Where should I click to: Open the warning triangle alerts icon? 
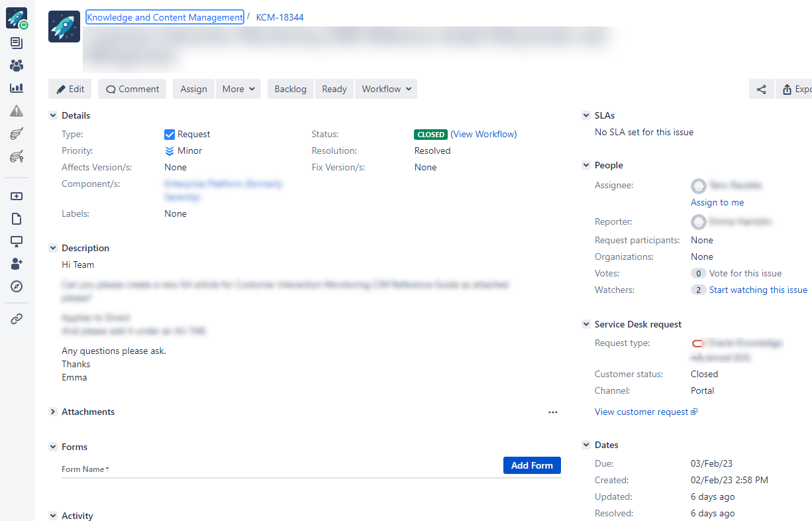click(x=17, y=111)
